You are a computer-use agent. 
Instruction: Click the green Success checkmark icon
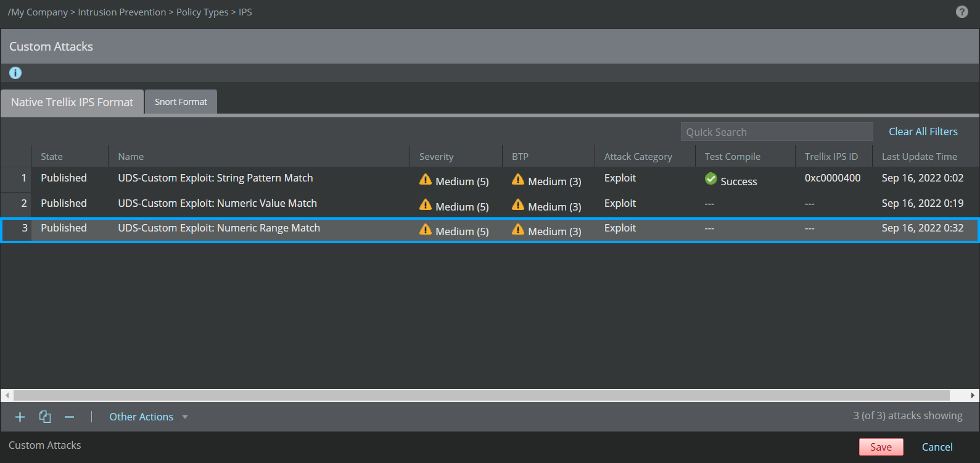[711, 179]
